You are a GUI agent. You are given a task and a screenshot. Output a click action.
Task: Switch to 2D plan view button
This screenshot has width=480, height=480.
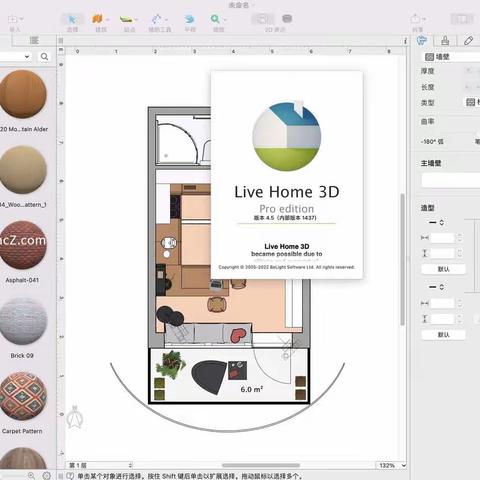263,19
